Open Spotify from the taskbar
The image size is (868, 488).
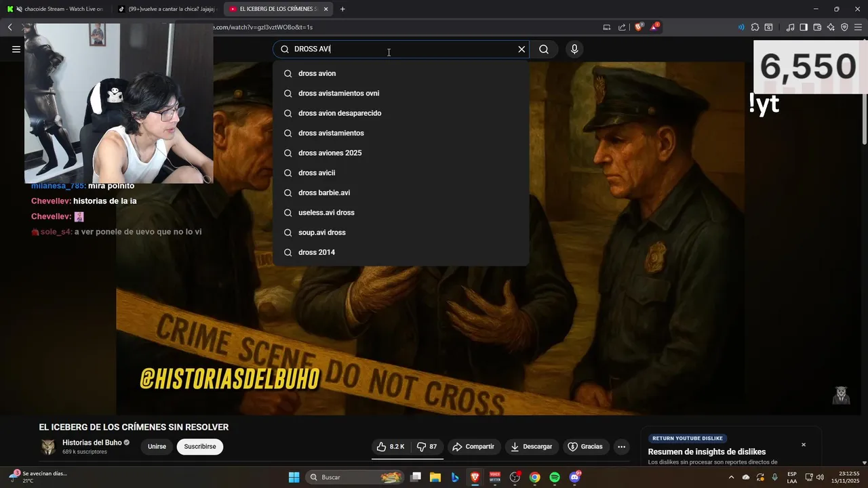tap(555, 477)
